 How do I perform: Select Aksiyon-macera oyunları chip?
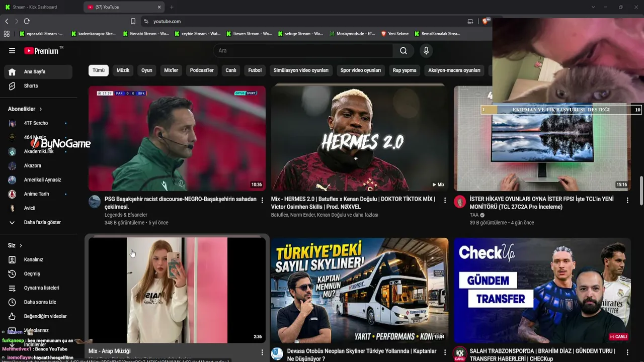tap(454, 70)
